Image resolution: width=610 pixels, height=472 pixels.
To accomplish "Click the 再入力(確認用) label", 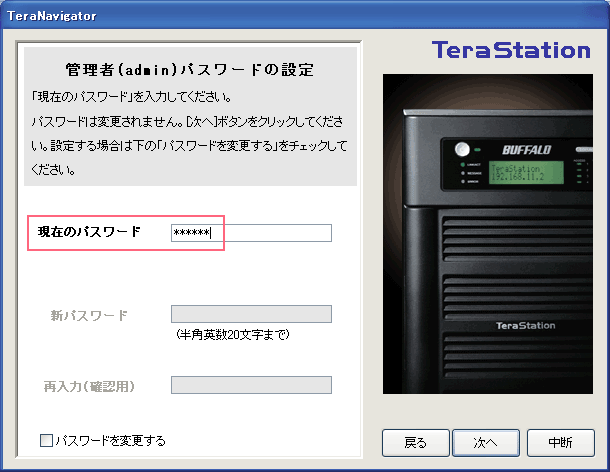I will pyautogui.click(x=89, y=386).
